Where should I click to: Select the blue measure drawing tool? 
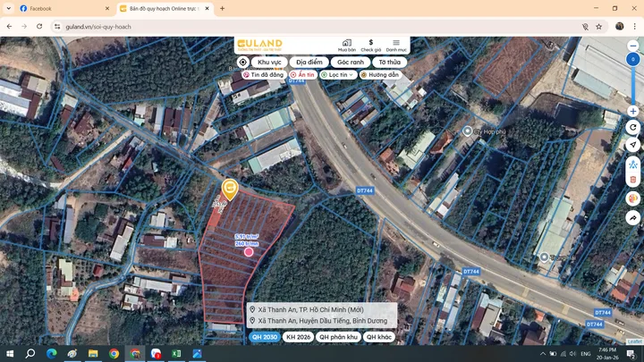pos(633,164)
